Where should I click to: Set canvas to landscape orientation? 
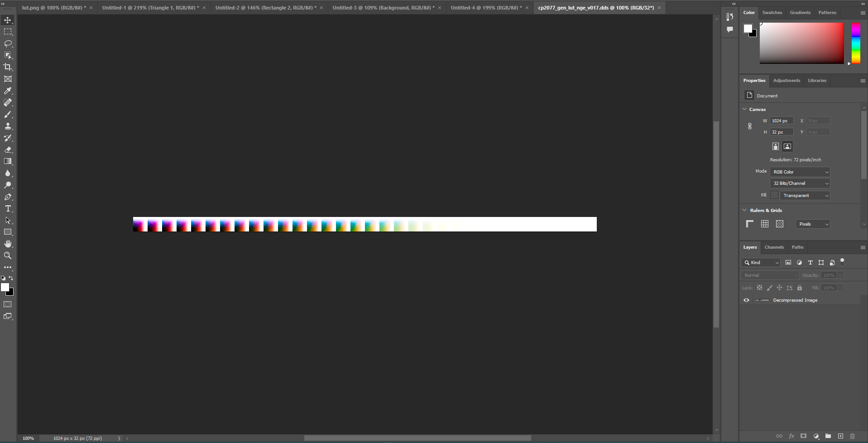[787, 146]
